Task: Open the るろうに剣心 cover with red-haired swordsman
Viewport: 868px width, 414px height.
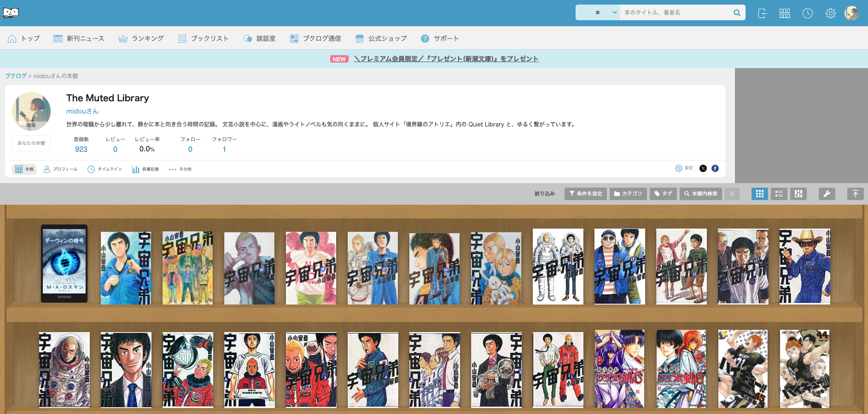Action: (682, 369)
